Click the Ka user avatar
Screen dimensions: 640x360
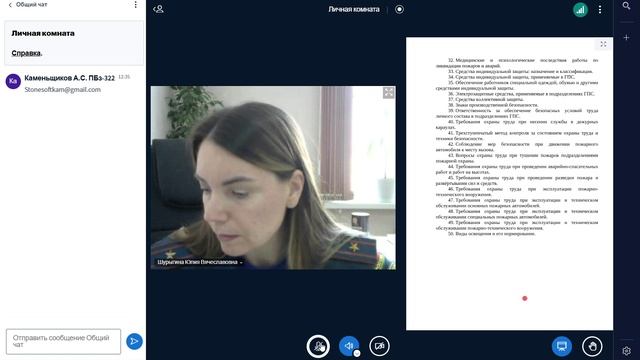13,81
